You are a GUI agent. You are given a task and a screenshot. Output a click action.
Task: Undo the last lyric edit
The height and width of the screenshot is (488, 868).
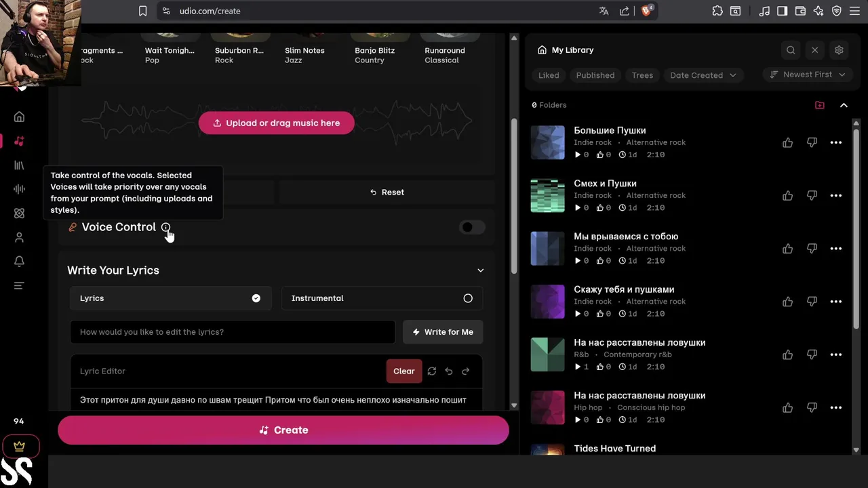point(448,371)
